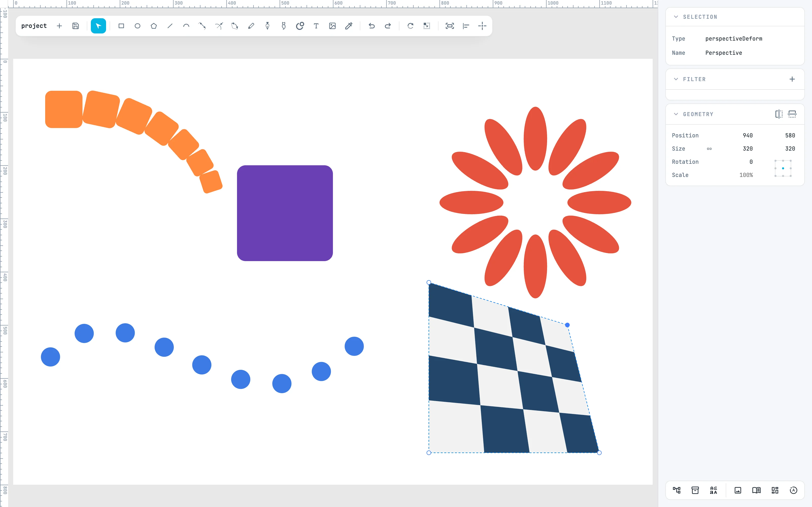Set the center transform origin point
Image resolution: width=812 pixels, height=507 pixels.
783,168
